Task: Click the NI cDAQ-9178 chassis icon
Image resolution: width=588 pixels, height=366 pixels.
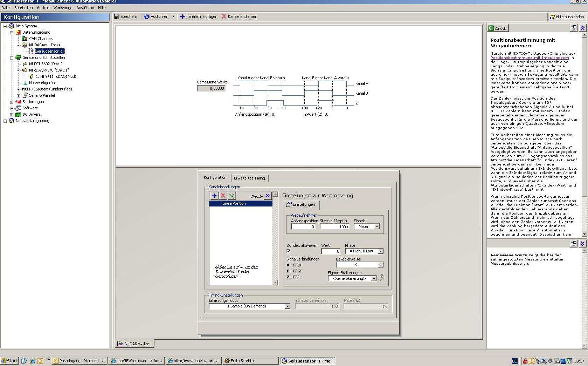Action: (25, 70)
